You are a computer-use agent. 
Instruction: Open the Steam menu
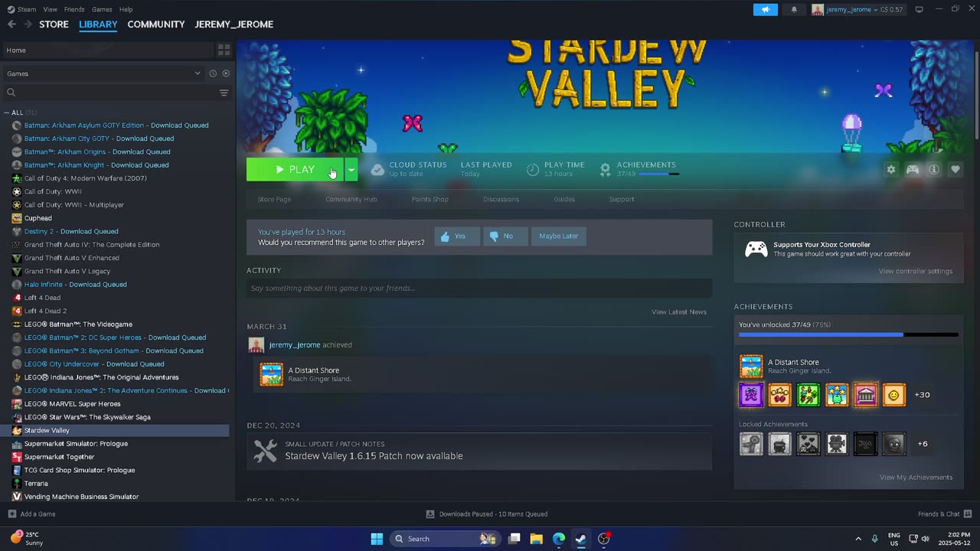click(22, 9)
